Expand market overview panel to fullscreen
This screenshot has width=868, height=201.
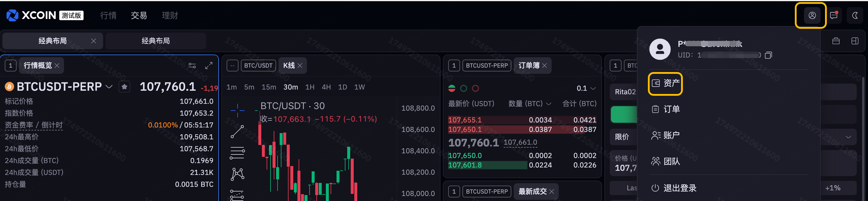(209, 66)
